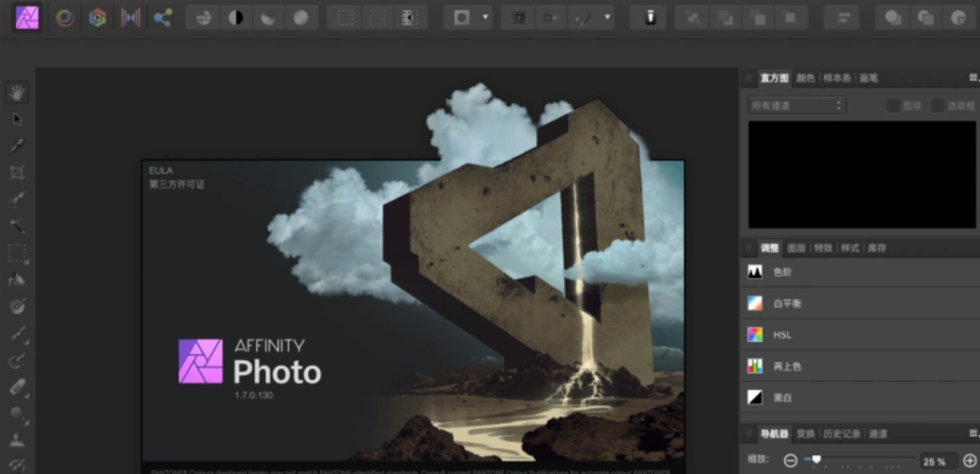
Task: Open the 所有通道 channel dropdown
Action: (796, 106)
